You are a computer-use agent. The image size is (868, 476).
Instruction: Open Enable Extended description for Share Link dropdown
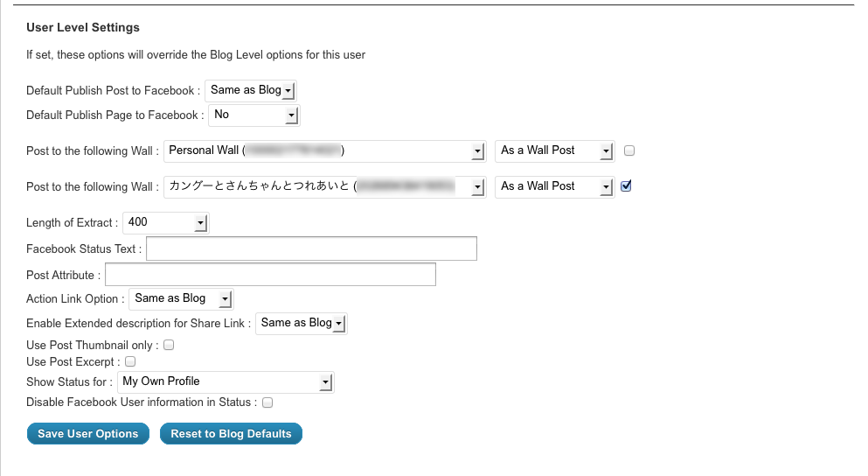302,324
